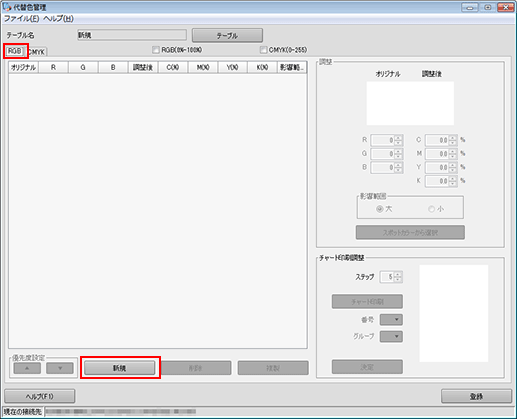Screen dimensions: 517x419
Task: Open the グループ dropdown
Action: (x=391, y=336)
